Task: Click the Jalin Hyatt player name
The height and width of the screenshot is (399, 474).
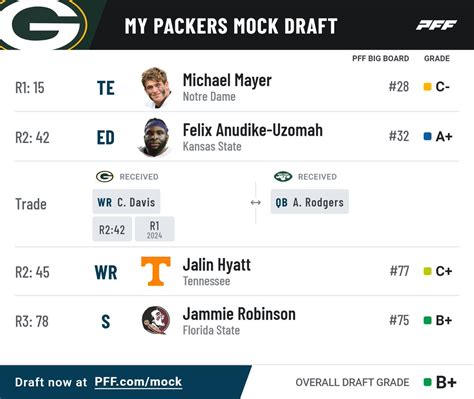Action: pos(217,265)
